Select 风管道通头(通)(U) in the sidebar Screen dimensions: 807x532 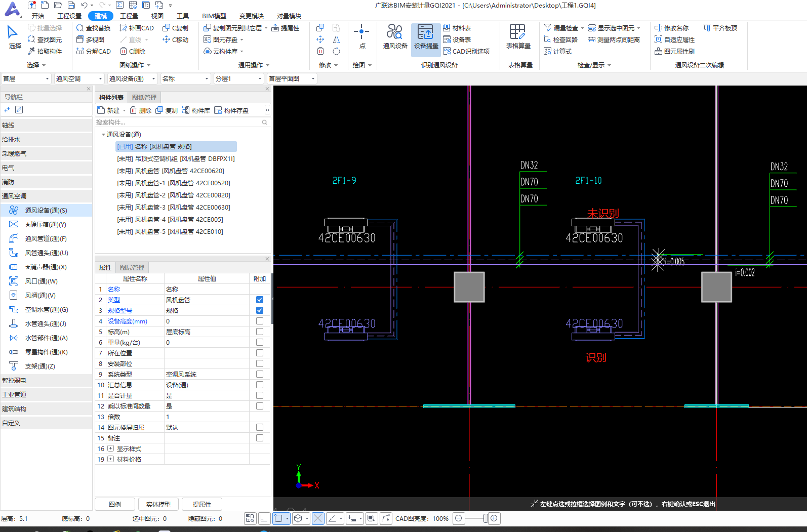(46, 253)
